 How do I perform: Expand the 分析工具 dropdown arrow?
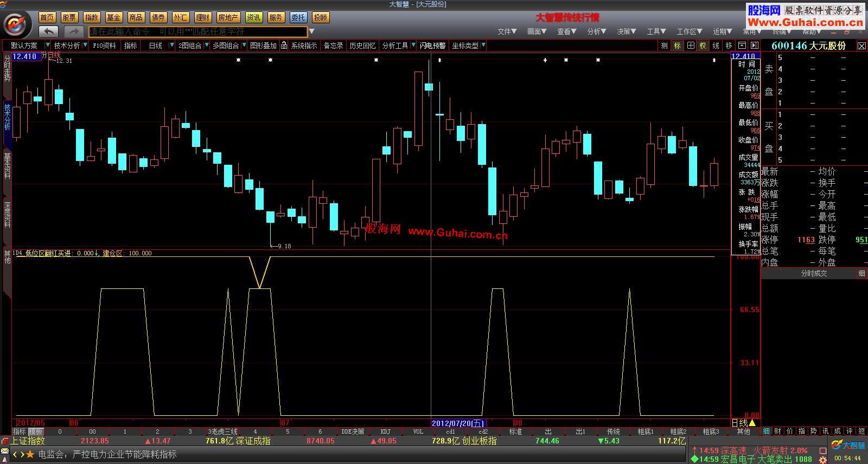click(413, 46)
